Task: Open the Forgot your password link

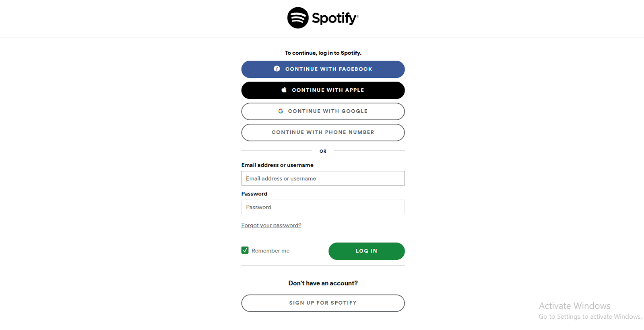Action: pos(271,225)
